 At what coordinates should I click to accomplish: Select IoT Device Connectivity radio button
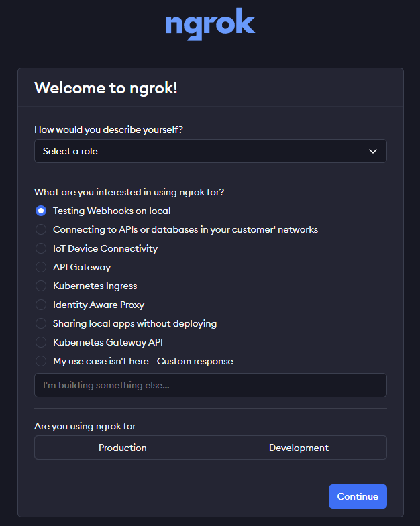(x=41, y=248)
